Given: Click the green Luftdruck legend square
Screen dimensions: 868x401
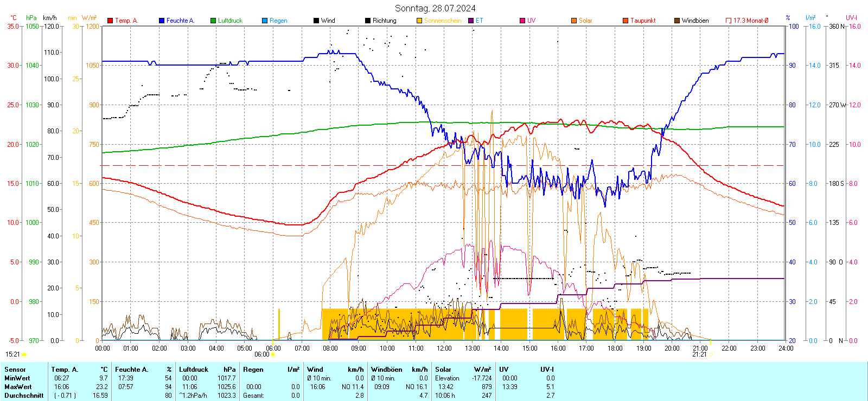Looking at the screenshot, I should [213, 21].
